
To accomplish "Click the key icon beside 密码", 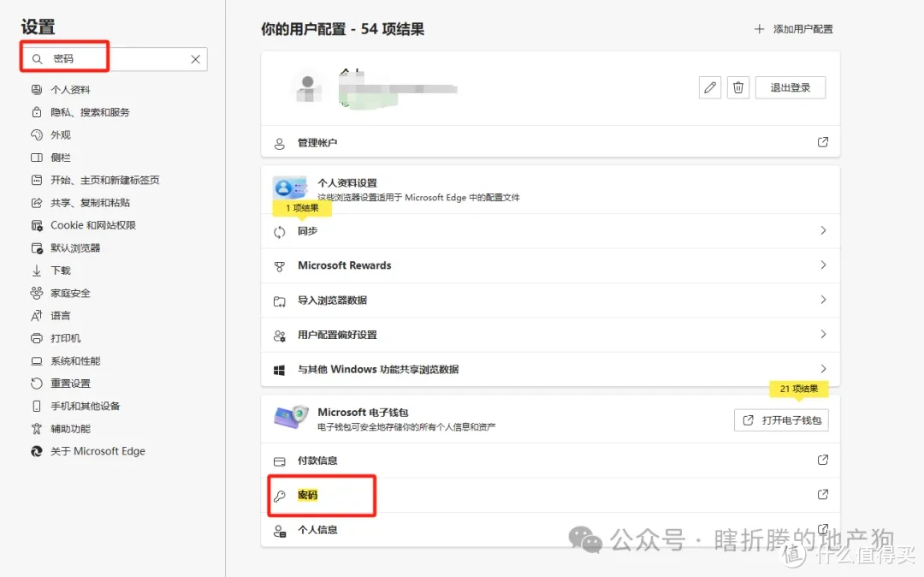I will 279,496.
